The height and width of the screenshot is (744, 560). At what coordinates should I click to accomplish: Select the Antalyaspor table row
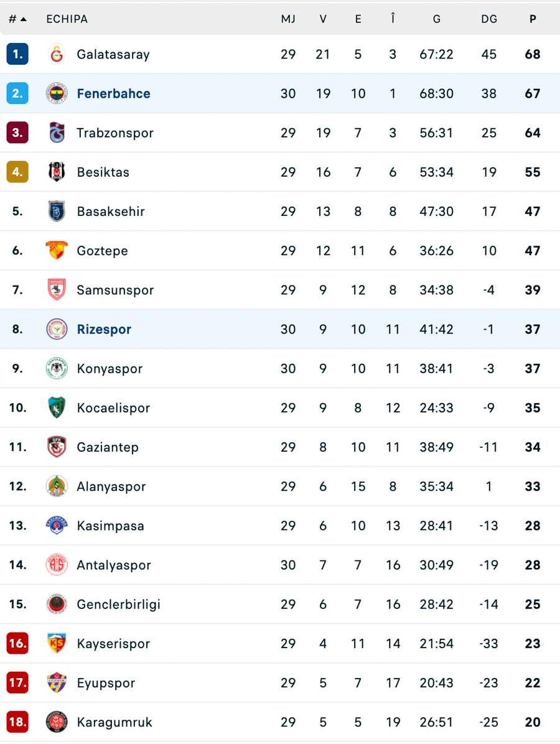280,565
